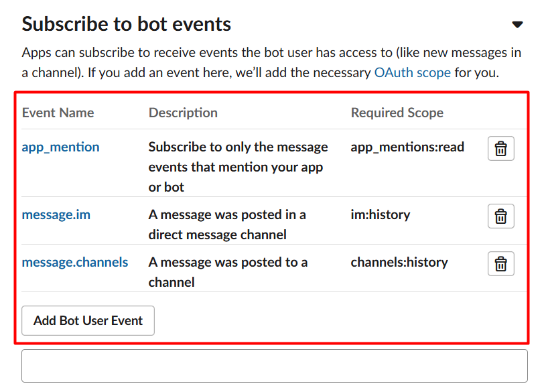
Task: Select the channels:history scope text
Action: click(399, 262)
